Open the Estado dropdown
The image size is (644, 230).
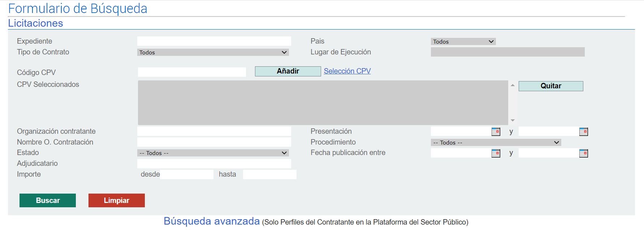[213, 153]
